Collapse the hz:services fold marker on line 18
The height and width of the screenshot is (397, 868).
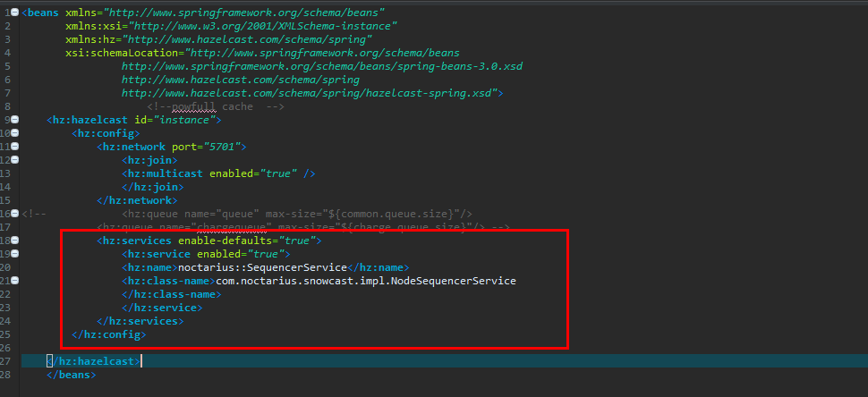(14, 241)
